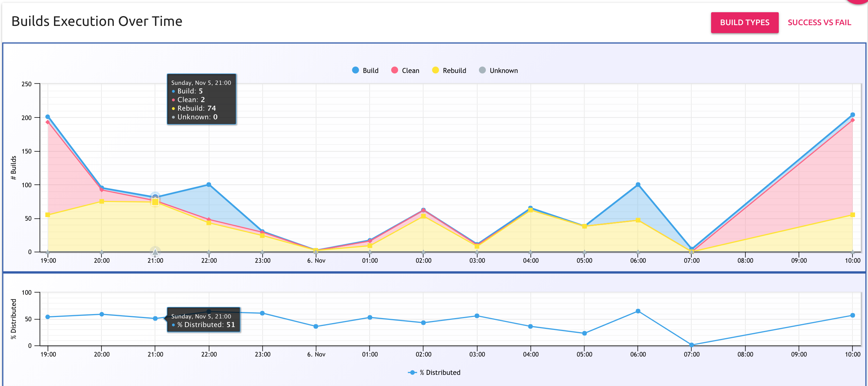
Task: Click the blue Build point at 19:00
Action: 48,117
